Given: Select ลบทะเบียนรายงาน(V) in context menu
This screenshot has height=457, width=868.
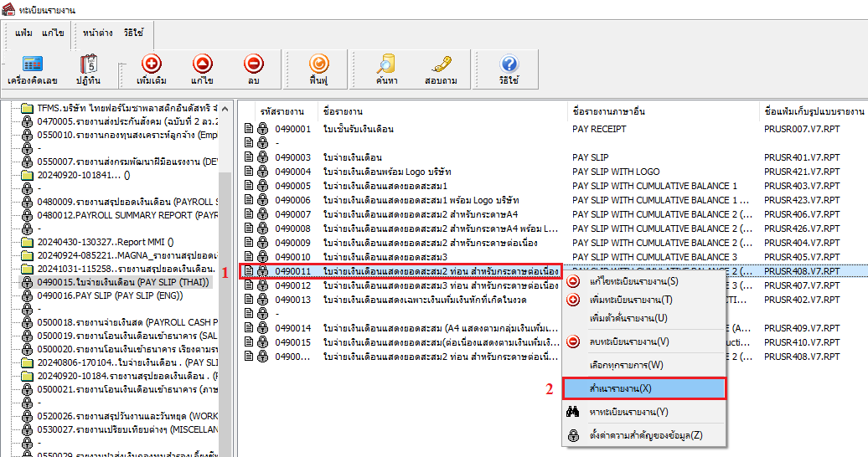Looking at the screenshot, I should click(628, 341).
